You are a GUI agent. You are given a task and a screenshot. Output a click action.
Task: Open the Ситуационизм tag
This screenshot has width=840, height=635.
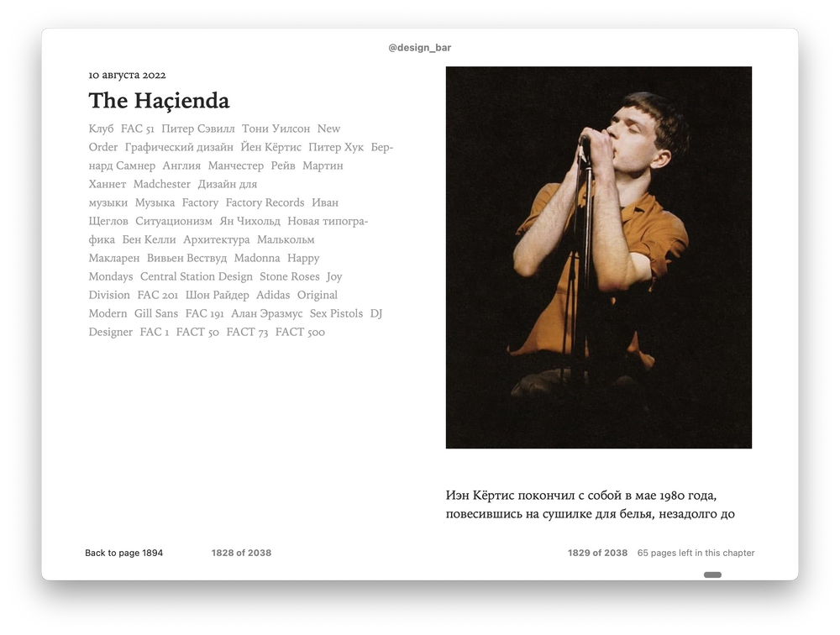point(174,221)
